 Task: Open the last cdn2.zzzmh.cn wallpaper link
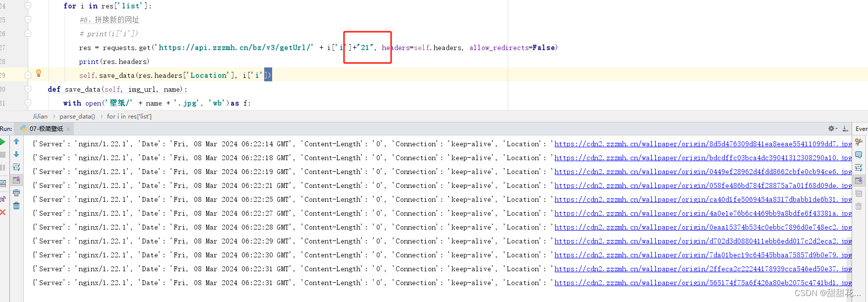703,283
